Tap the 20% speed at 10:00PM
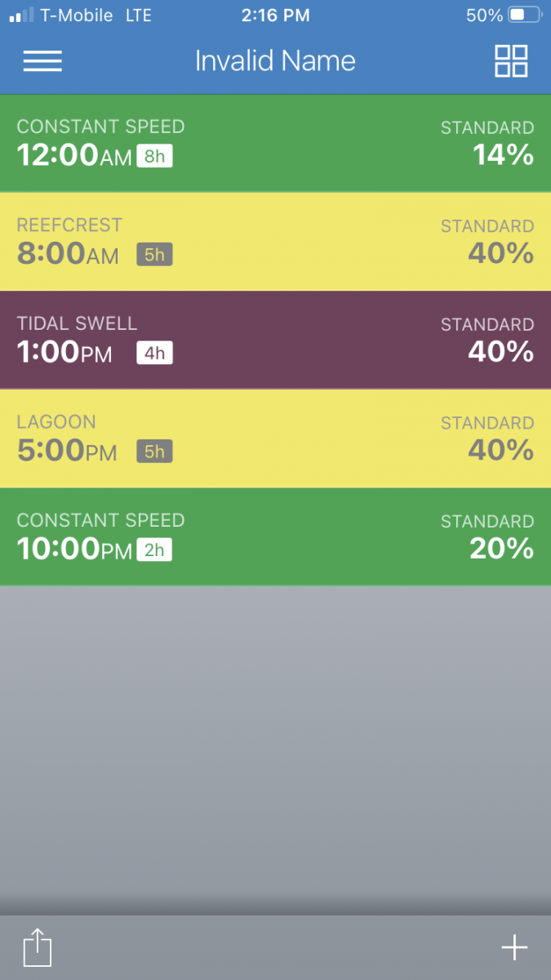 click(x=501, y=549)
